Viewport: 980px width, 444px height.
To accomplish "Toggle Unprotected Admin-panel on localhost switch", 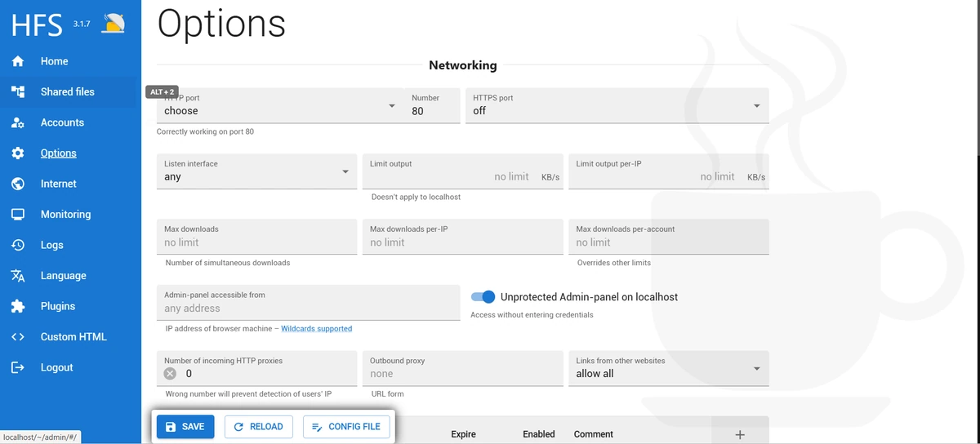I will (483, 297).
